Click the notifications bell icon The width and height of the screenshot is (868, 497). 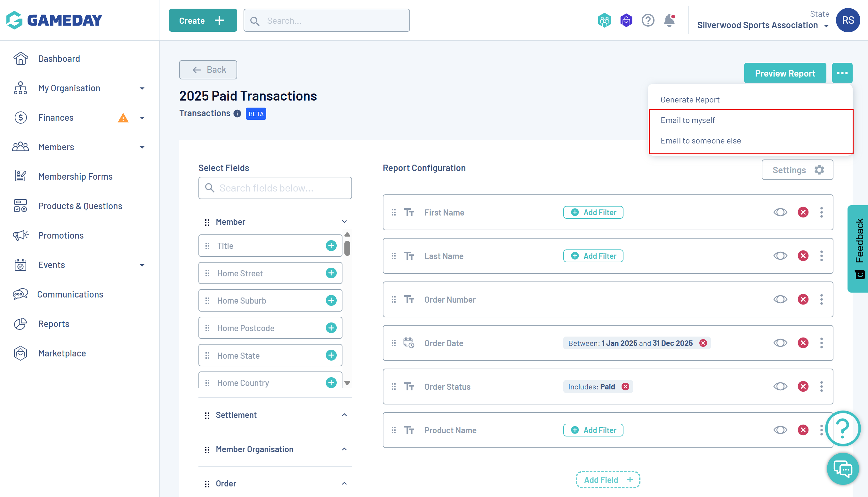click(x=669, y=20)
